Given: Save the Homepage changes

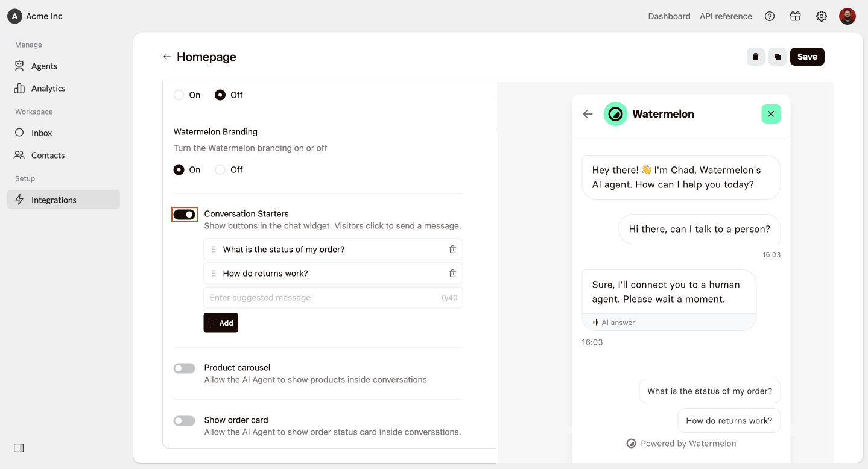Looking at the screenshot, I should pyautogui.click(x=807, y=57).
